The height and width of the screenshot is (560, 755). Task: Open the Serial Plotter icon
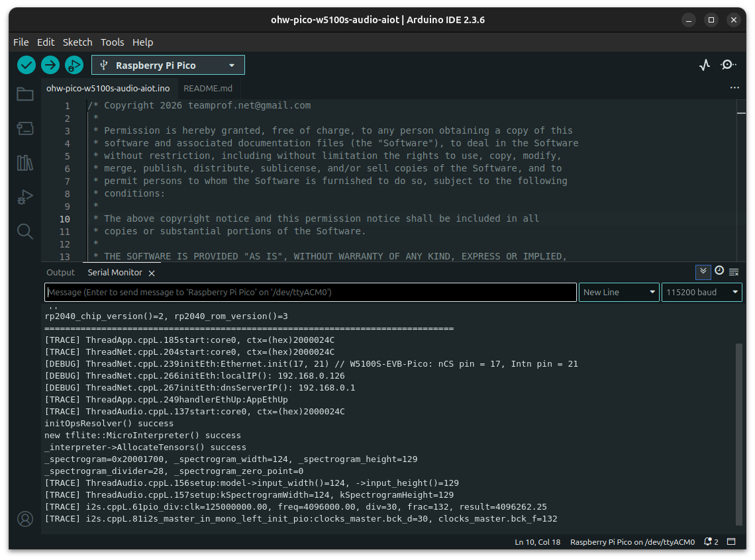tap(705, 65)
